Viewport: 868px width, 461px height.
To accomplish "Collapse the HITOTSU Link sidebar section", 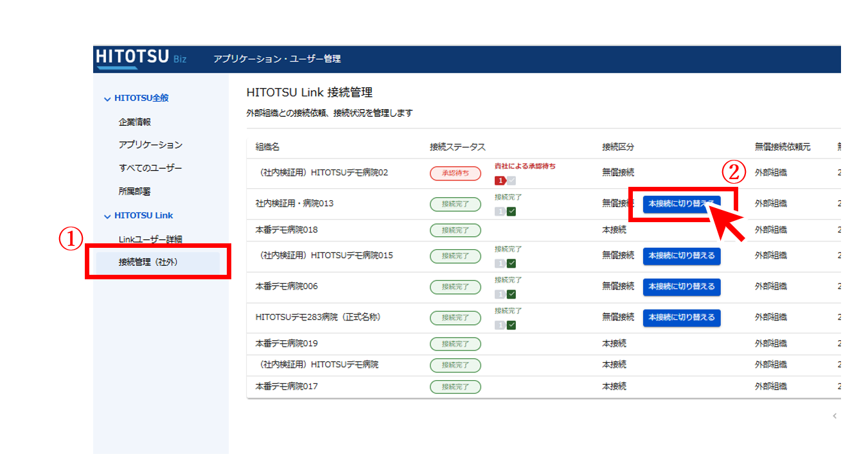I will (107, 216).
